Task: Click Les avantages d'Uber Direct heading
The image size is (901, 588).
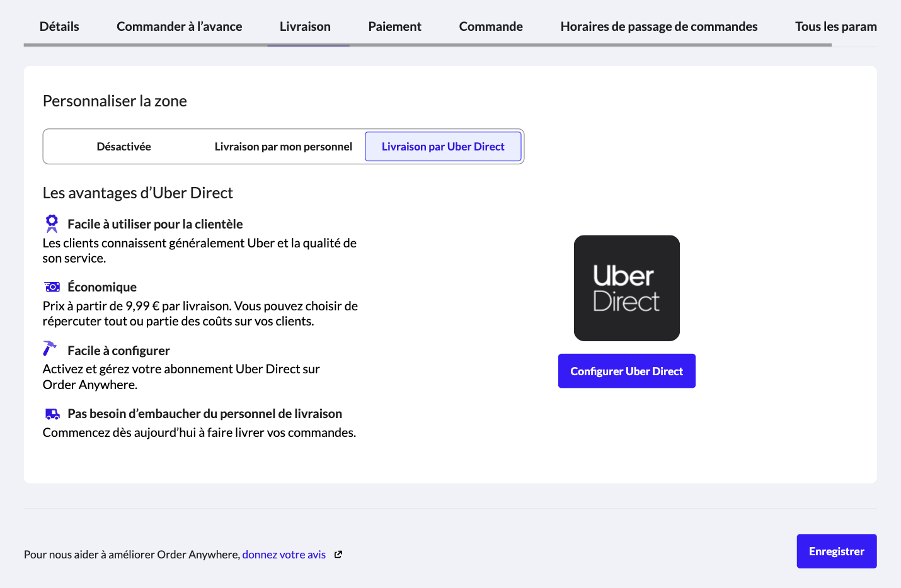Action: (138, 193)
